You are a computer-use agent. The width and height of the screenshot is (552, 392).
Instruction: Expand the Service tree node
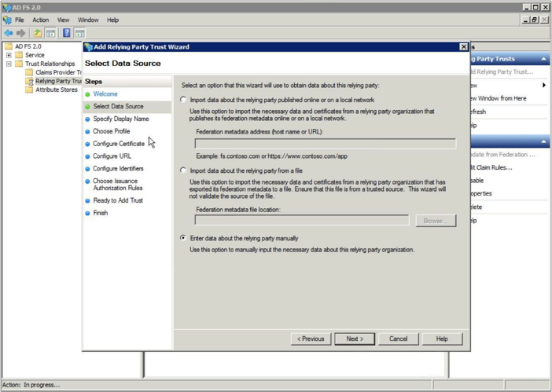coord(9,55)
